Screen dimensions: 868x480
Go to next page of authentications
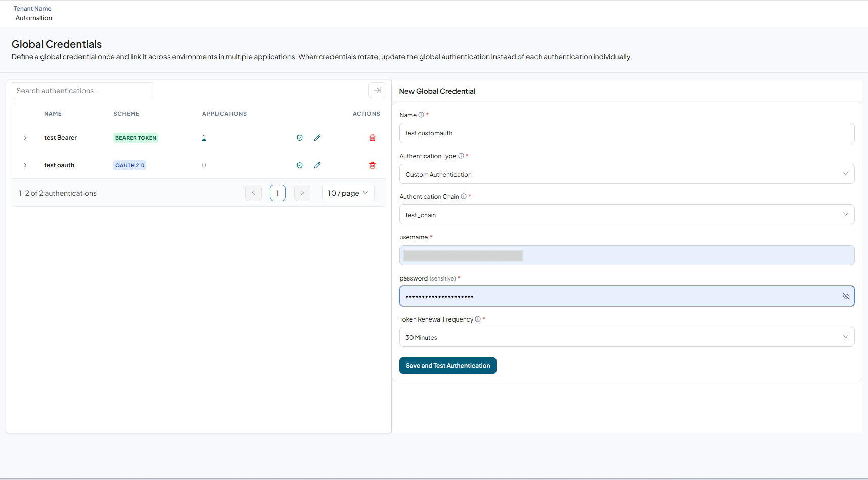click(x=302, y=193)
